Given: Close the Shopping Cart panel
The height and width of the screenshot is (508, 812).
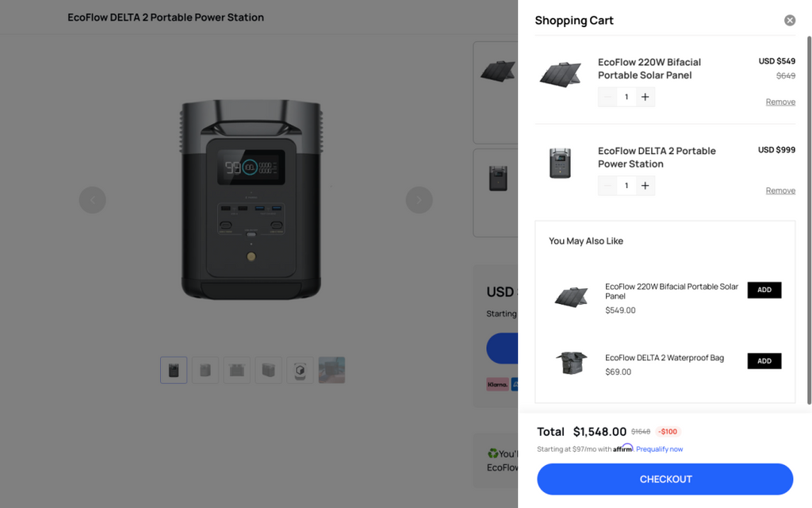Looking at the screenshot, I should click(x=790, y=21).
